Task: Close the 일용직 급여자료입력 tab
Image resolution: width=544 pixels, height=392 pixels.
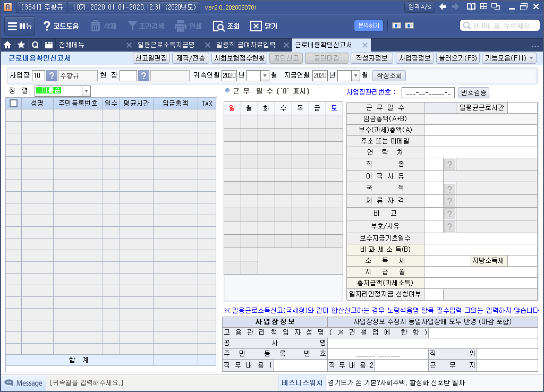Action: (286, 45)
